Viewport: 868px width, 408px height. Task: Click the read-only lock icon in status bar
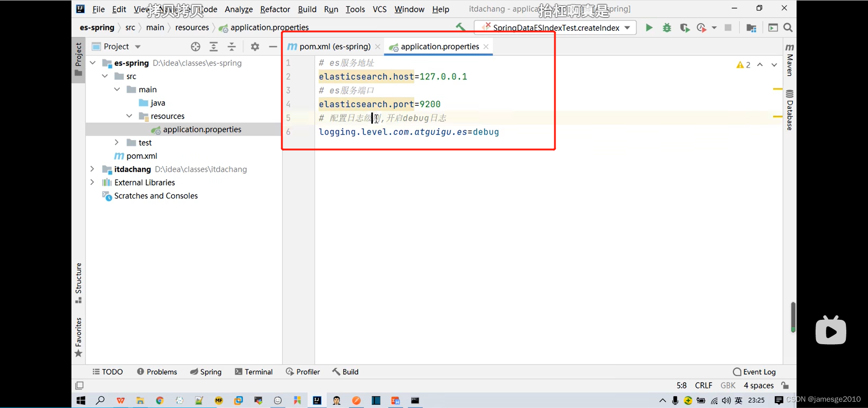[x=785, y=385]
